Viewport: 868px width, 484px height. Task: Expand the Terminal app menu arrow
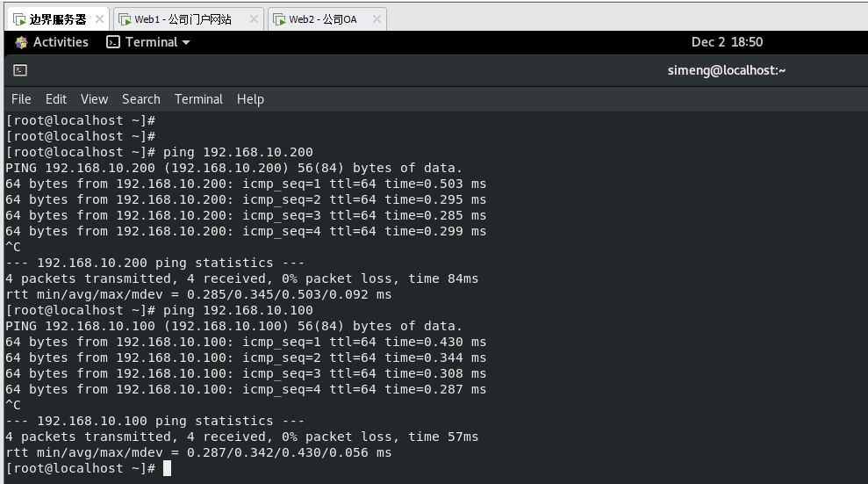point(186,42)
